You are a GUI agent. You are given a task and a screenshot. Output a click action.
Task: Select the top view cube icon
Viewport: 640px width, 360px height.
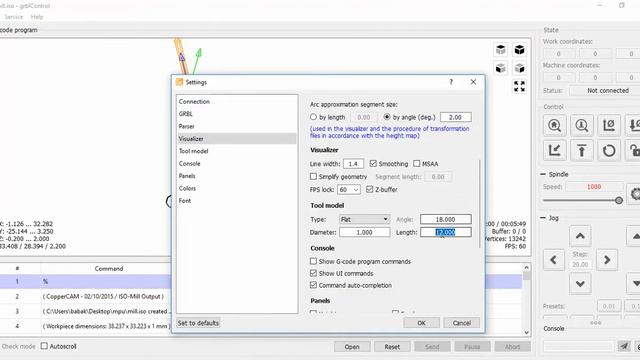tap(501, 50)
